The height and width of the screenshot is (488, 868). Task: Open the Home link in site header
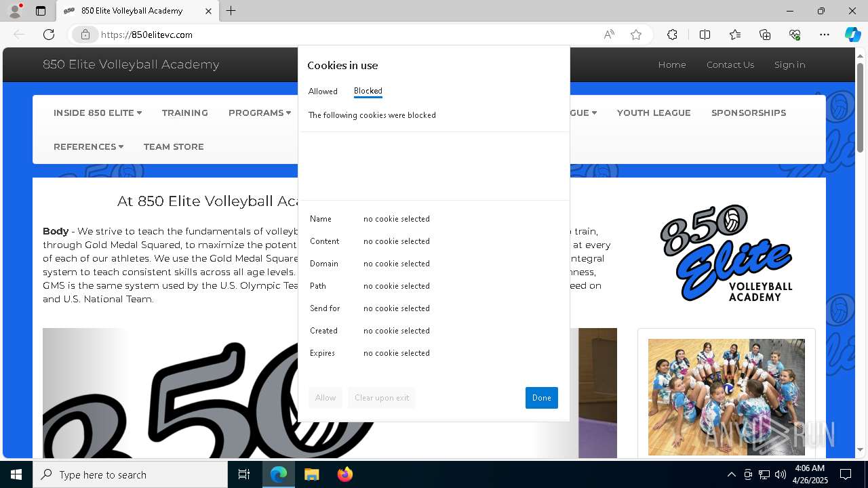point(672,64)
